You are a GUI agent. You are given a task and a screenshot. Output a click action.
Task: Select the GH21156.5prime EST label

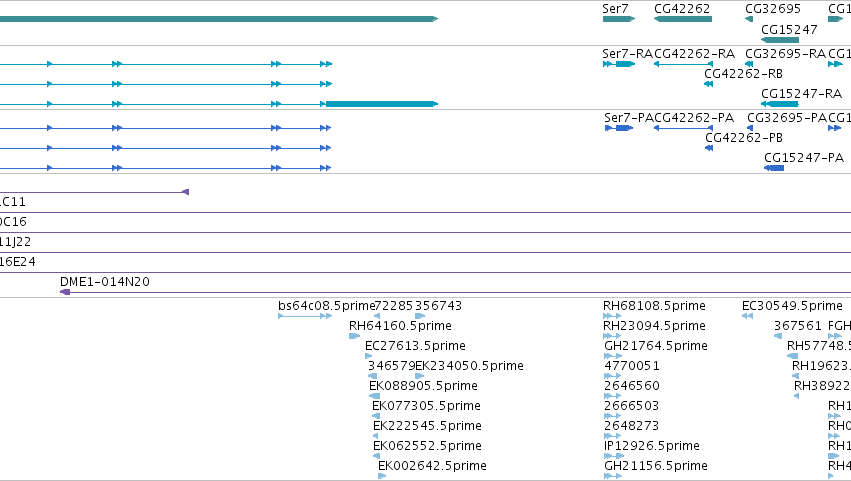click(x=656, y=467)
